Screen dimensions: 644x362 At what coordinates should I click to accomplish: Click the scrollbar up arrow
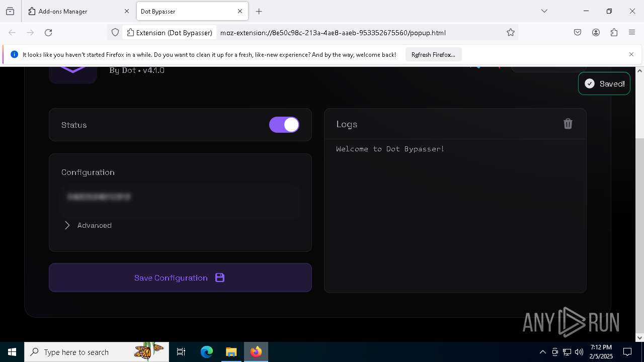639,70
